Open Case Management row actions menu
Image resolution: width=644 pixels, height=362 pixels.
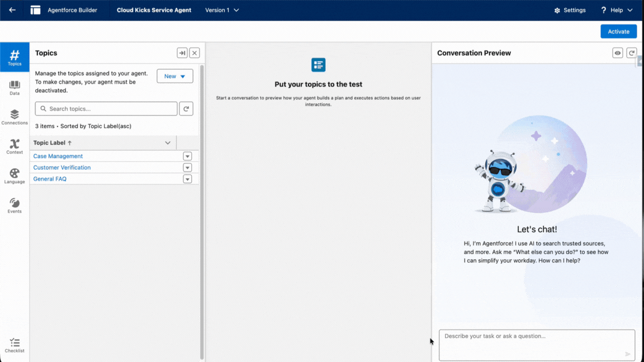tap(187, 156)
